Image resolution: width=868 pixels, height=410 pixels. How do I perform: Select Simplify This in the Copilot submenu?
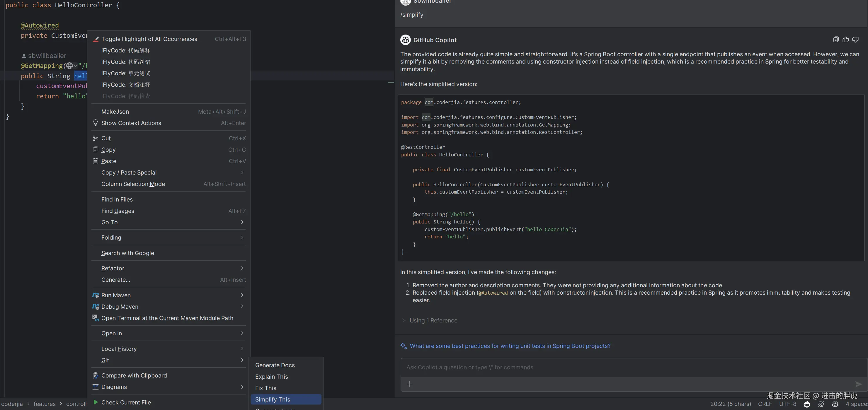click(286, 399)
